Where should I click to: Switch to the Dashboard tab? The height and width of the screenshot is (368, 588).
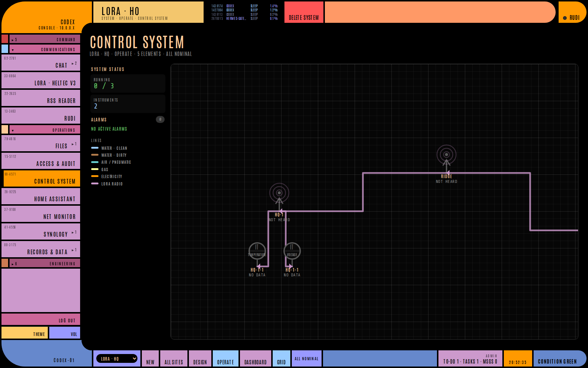[x=256, y=358]
